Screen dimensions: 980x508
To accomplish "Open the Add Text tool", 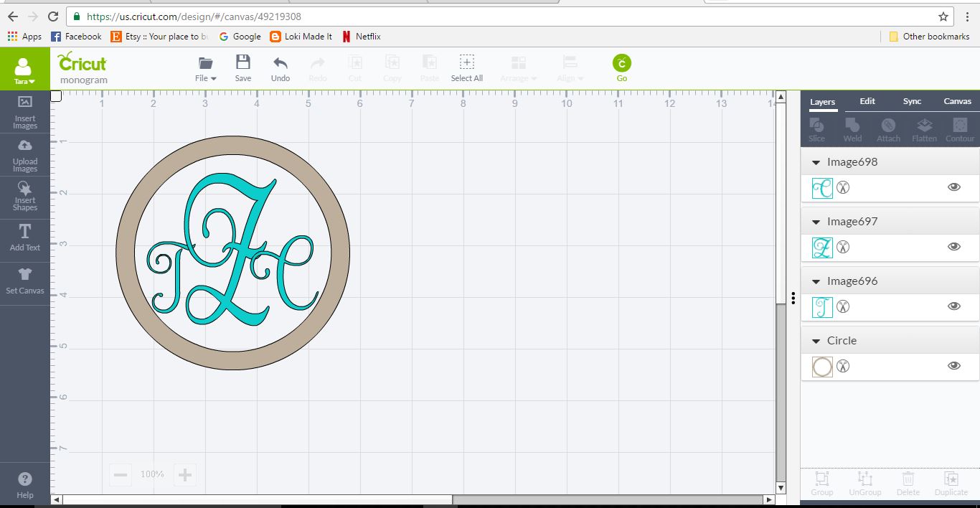I will pos(24,238).
